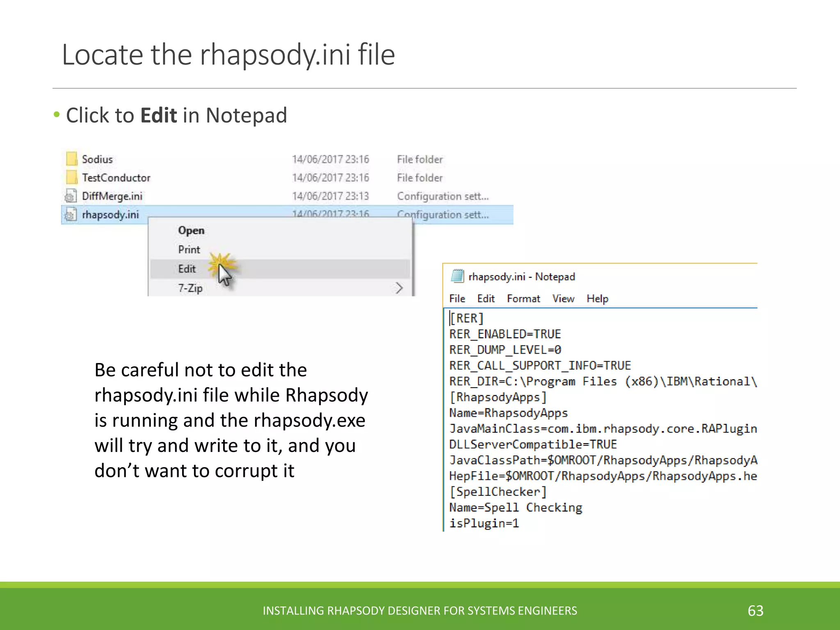Click DiffMerge.ini Configuration sett... type
The image size is (840, 630).
[x=443, y=196]
